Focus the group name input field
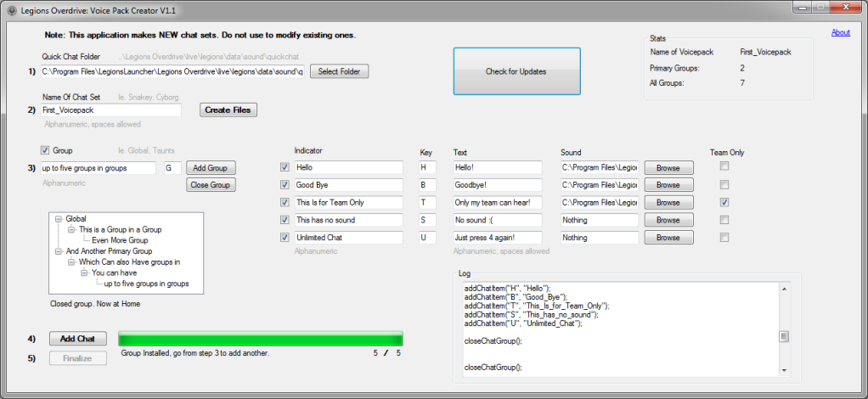The height and width of the screenshot is (399, 868). [x=98, y=168]
